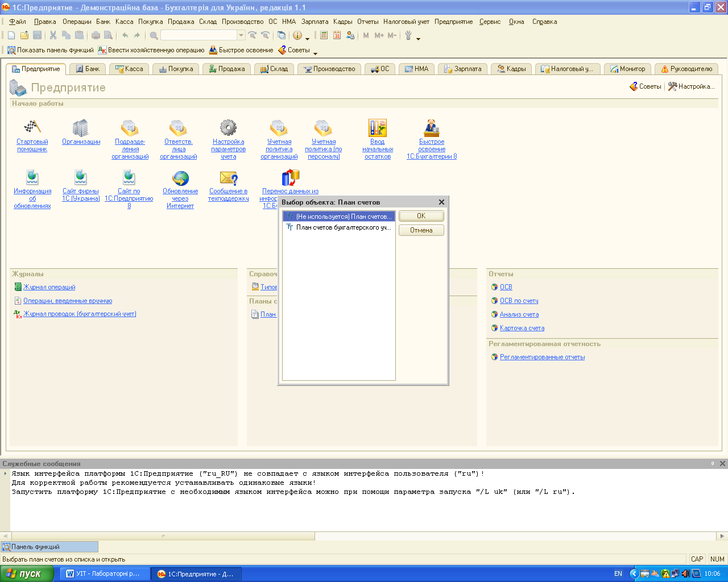Click OK in the Выбор объекта dialog
Screen dimensions: 728x582
pyautogui.click(x=421, y=216)
